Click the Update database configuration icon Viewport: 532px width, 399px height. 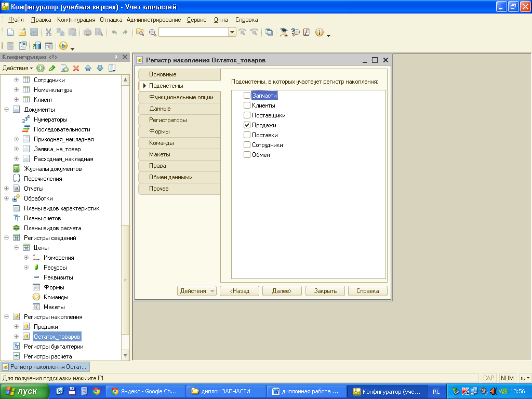[x=37, y=46]
